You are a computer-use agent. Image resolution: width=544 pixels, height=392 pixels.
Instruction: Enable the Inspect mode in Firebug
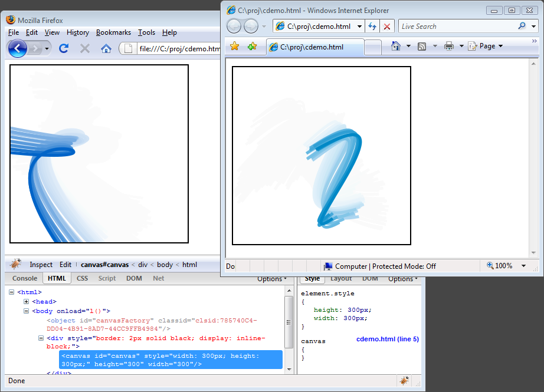[x=40, y=264]
